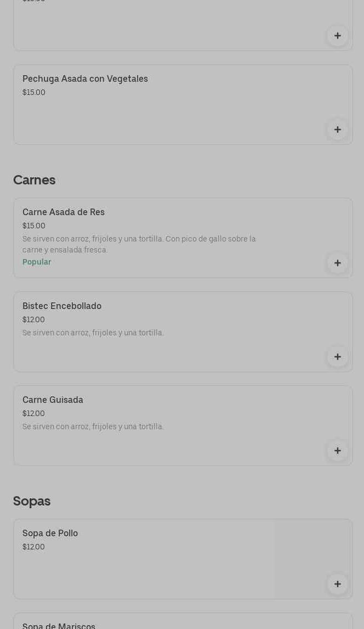This screenshot has width=364, height=629.
Task: Click the Bistec Encebollado description text
Action: coord(93,333)
